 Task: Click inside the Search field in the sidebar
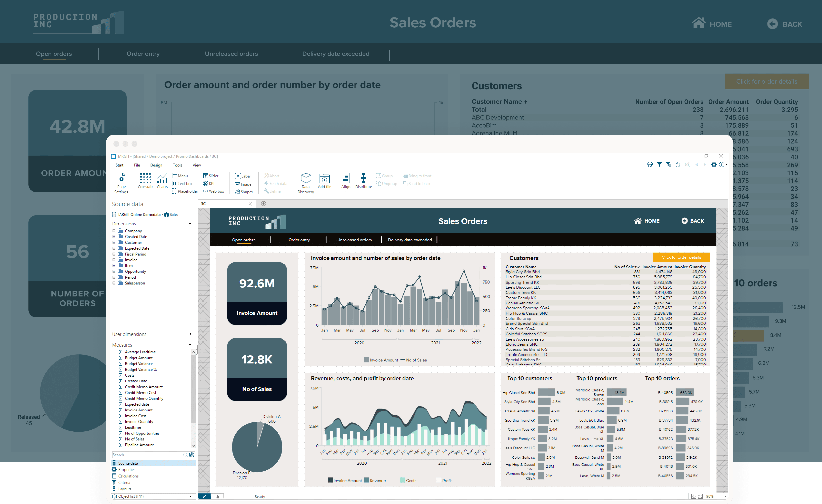147,455
